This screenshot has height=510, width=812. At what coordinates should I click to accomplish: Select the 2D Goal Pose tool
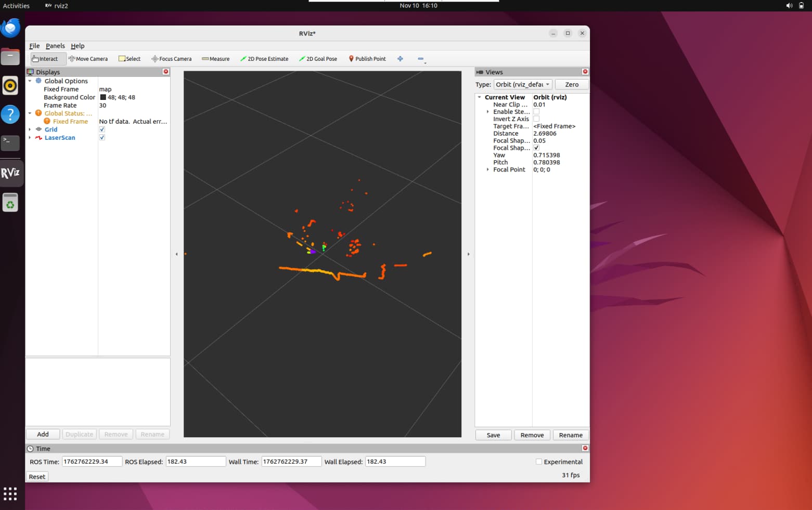click(318, 59)
